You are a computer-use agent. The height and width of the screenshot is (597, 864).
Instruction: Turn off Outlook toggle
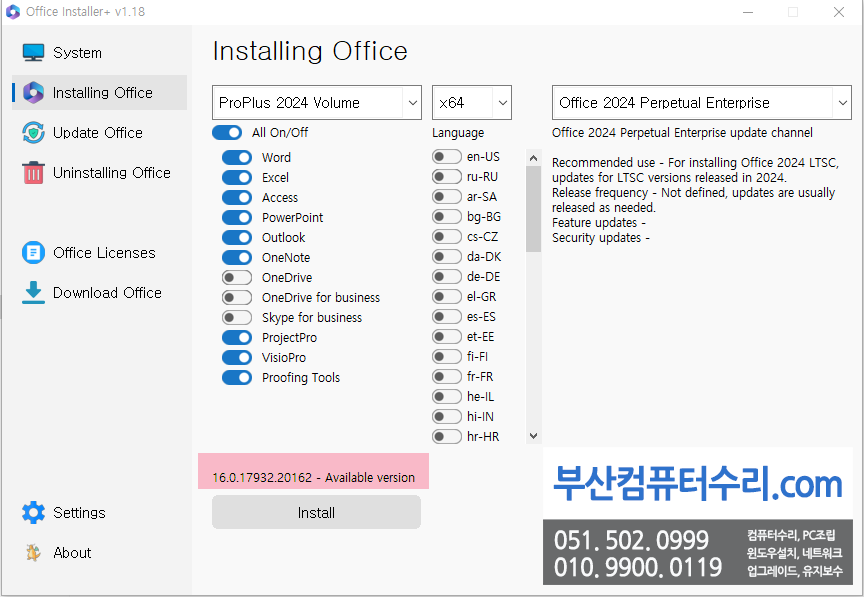(x=237, y=238)
